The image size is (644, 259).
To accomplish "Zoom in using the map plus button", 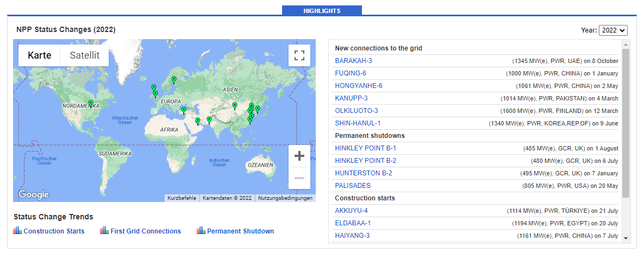I will pos(299,156).
